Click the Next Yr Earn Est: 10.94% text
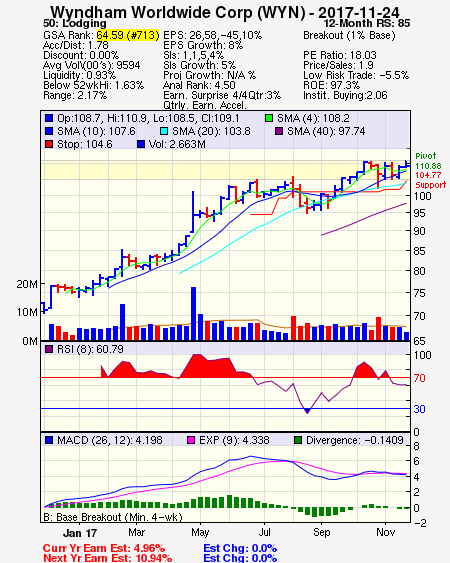This screenshot has width=450, height=563. 107,558
